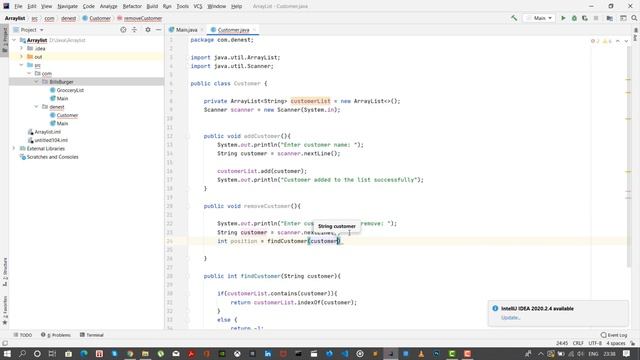Open the Edit menu
The width and height of the screenshot is (640, 360).
32,6
